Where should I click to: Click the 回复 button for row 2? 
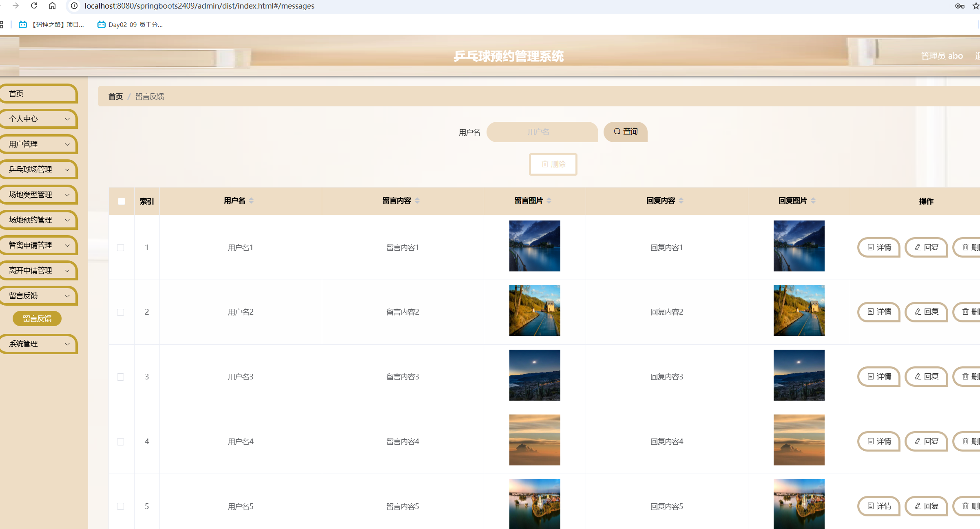(926, 312)
